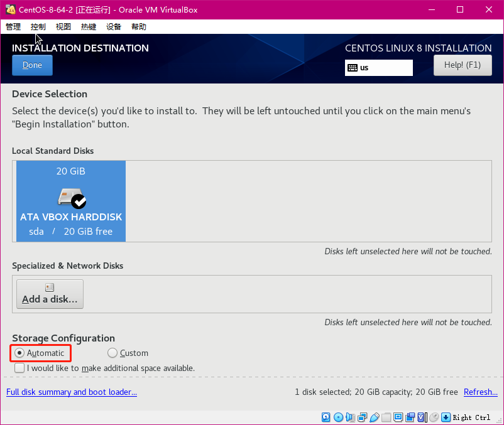Click the USB devices status icon
This screenshot has height=425, width=504.
click(375, 417)
